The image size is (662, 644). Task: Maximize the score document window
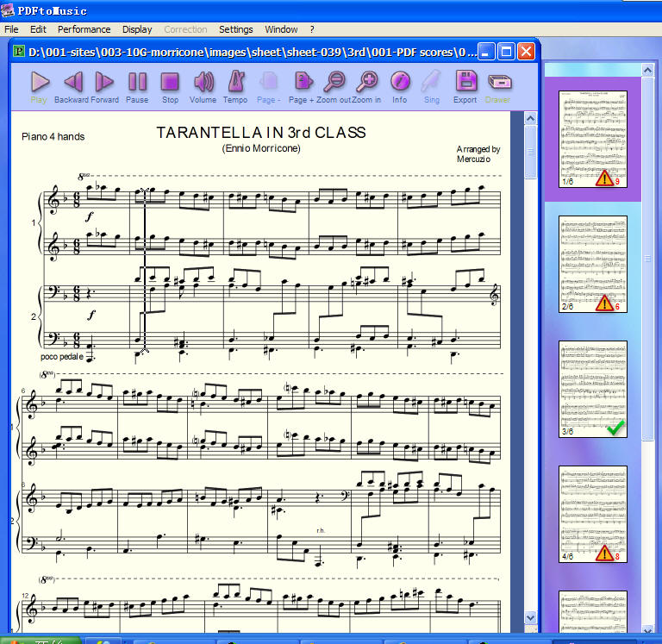[x=506, y=52]
